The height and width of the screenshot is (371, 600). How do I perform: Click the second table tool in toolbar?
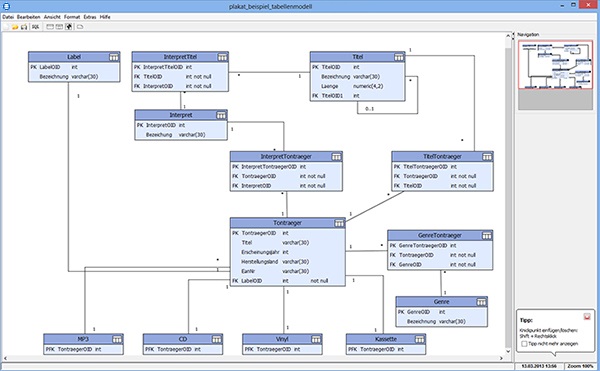(59, 27)
